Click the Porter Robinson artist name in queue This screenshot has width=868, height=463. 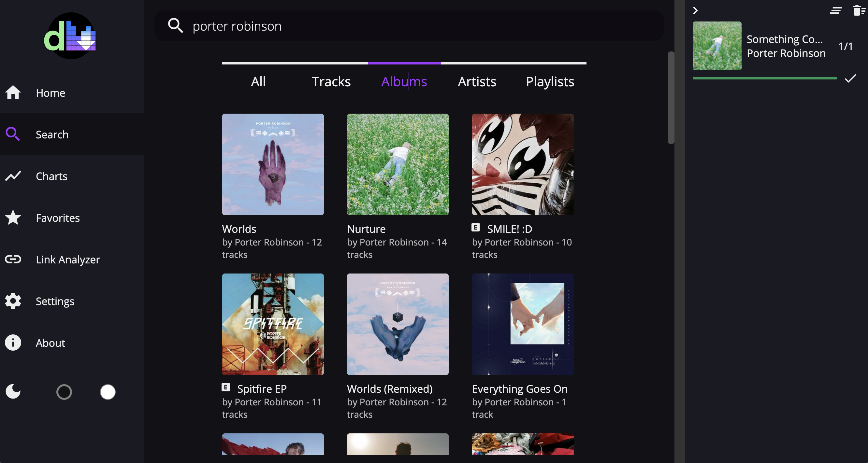click(786, 53)
